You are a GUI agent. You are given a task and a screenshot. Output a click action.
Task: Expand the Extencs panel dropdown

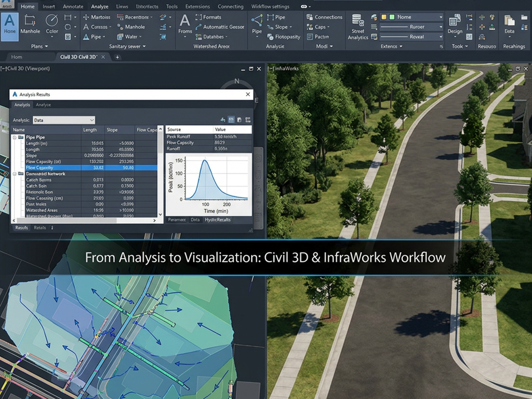[x=391, y=46]
